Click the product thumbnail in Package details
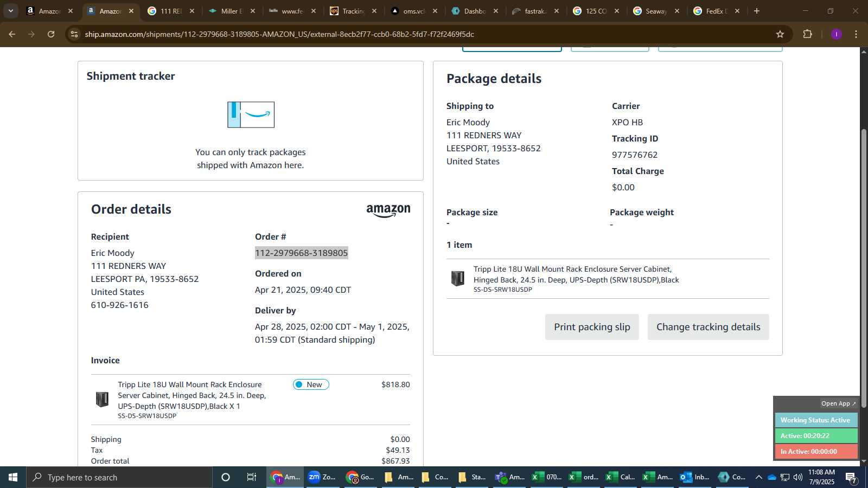The width and height of the screenshot is (868, 488). pos(458,278)
